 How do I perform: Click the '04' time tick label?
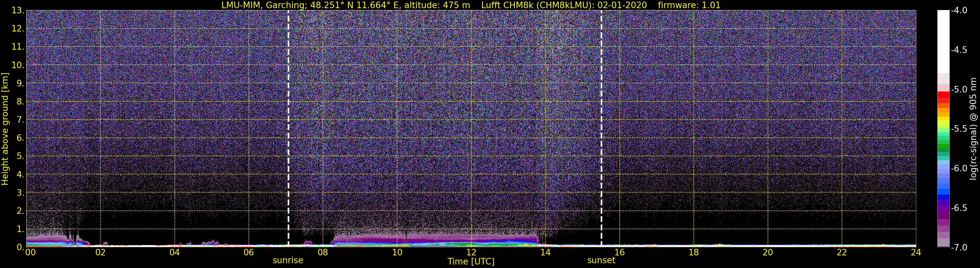point(175,252)
